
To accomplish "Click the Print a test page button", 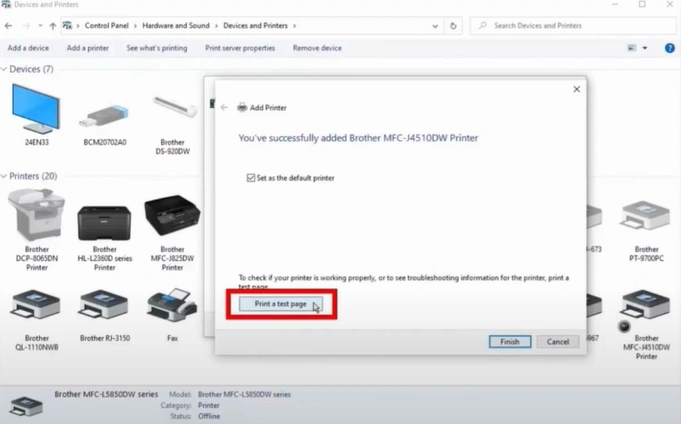I will (x=281, y=303).
